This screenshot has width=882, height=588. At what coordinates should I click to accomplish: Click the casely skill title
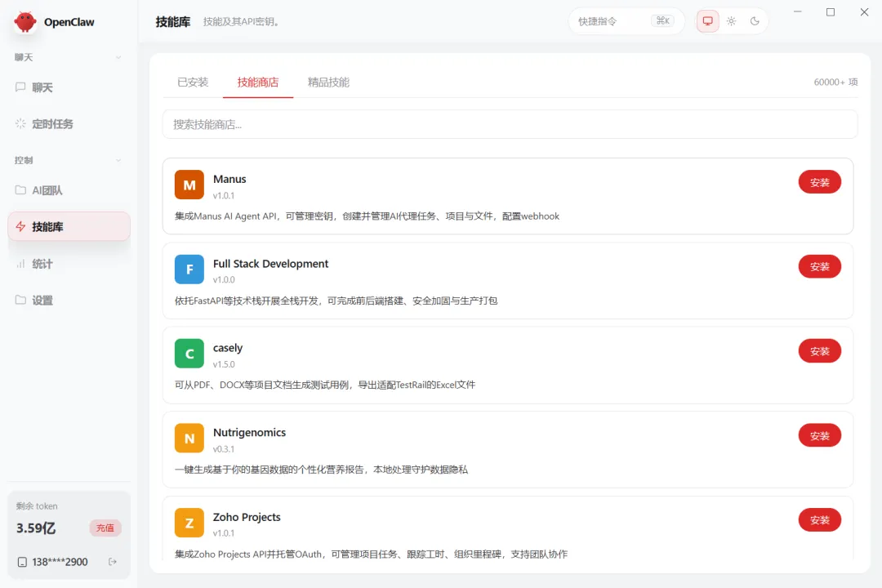[228, 348]
